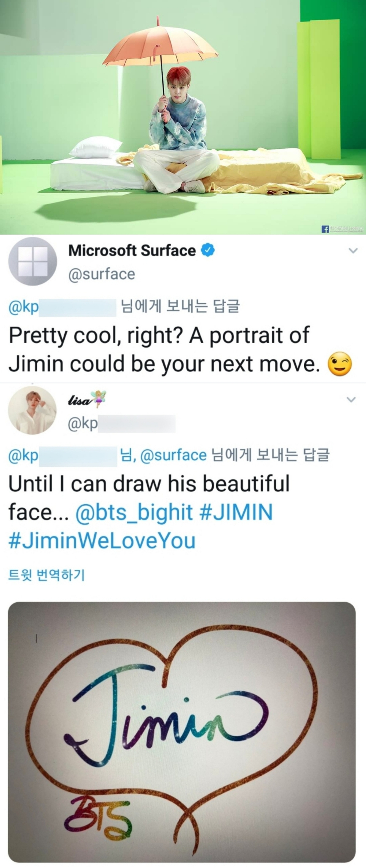Open lisa's profile picture avatar
366x868 pixels.
32,410
